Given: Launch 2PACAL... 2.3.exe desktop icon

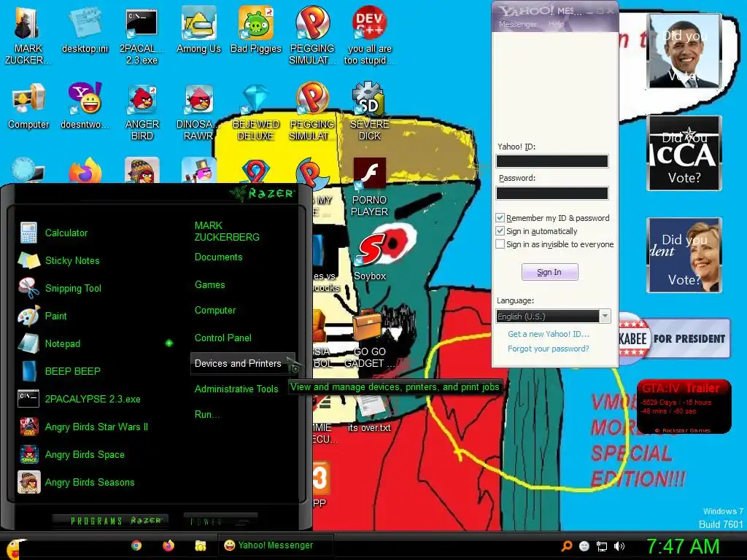Looking at the screenshot, I should click(142, 36).
